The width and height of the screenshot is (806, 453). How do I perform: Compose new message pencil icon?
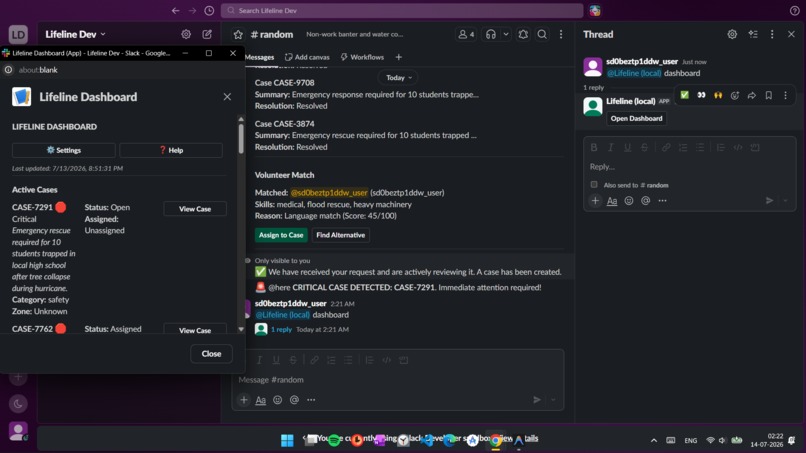207,34
